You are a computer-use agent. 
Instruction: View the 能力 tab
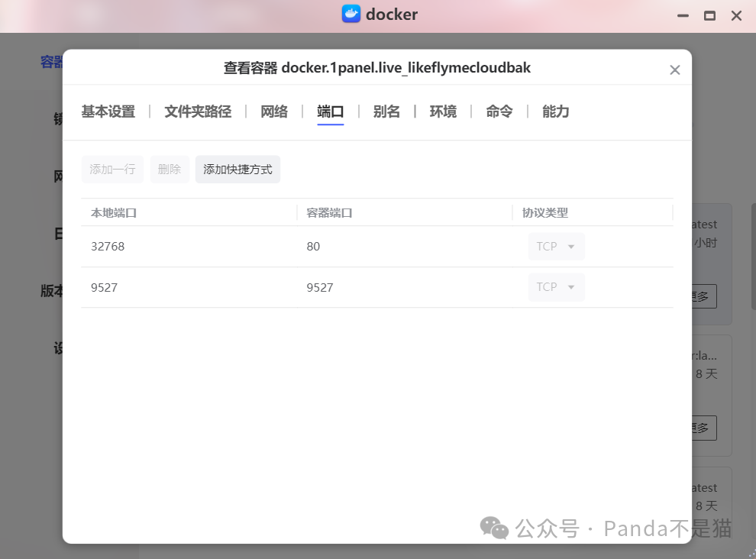(555, 111)
